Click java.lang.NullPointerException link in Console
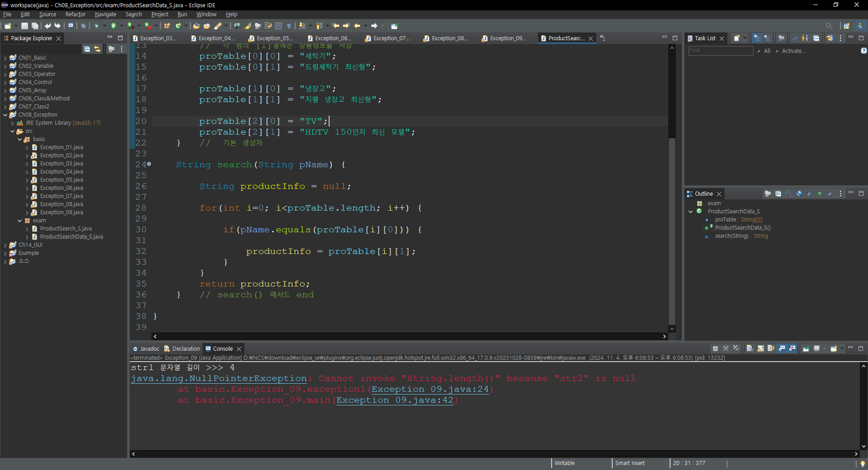The image size is (868, 470). tap(219, 378)
